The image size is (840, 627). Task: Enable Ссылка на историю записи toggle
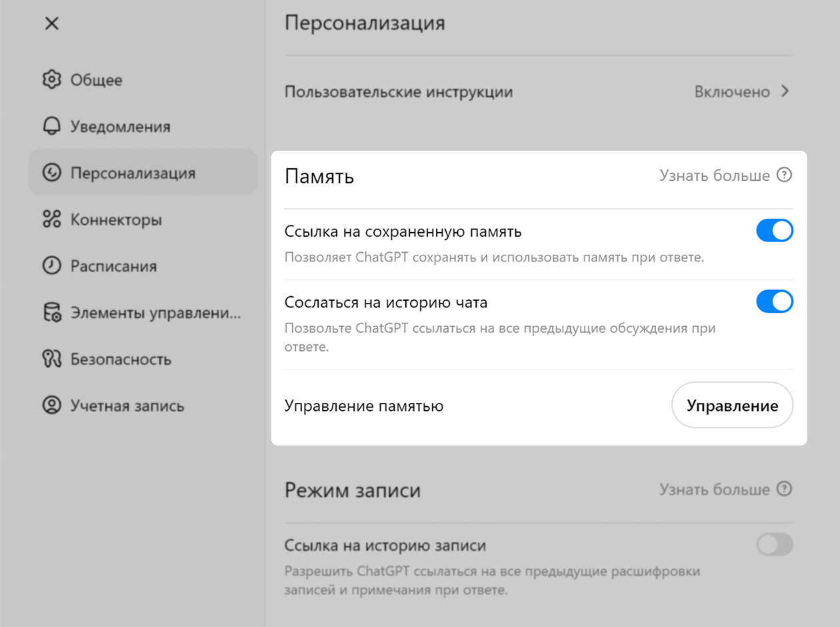click(774, 545)
